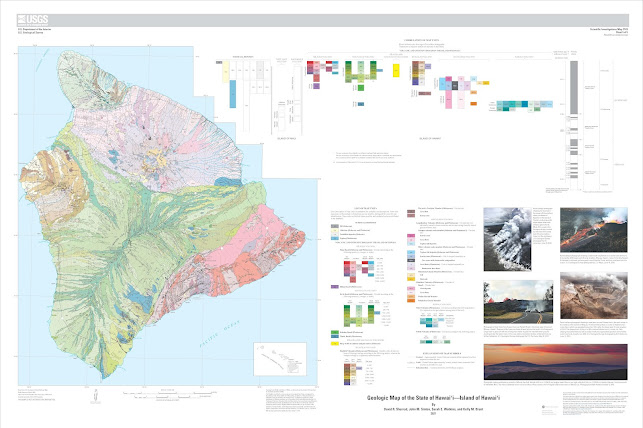Click the yellow summit area of Mauna Kea

(157, 158)
